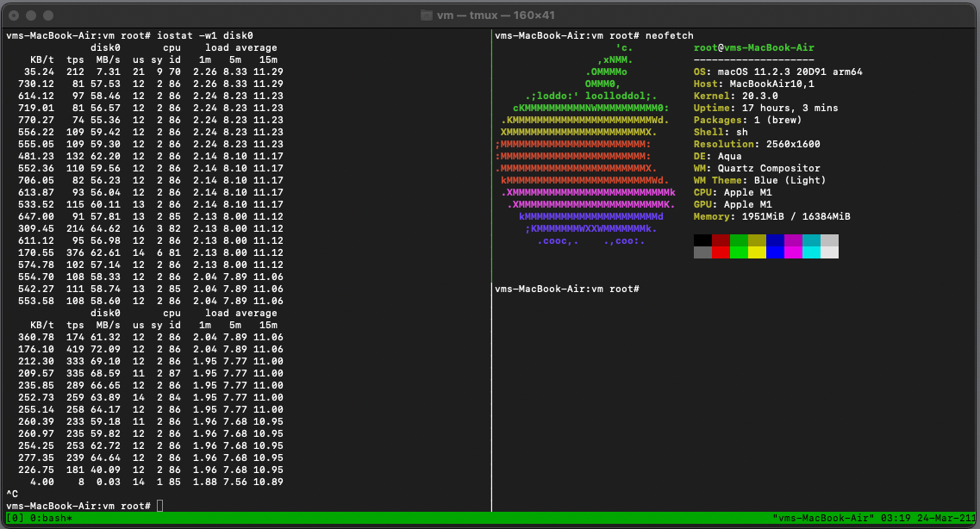
Task: Click the tmux window tab '0:bash*'
Action: click(51, 519)
